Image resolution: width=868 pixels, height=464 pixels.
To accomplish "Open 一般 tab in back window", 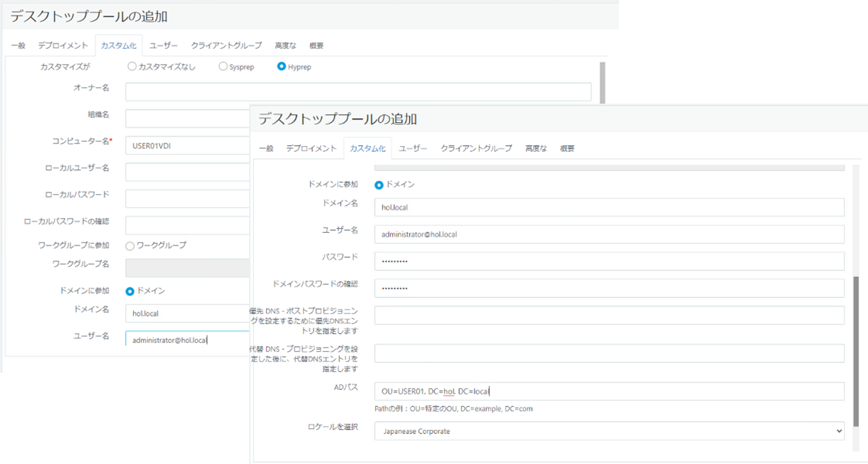I will pos(18,46).
